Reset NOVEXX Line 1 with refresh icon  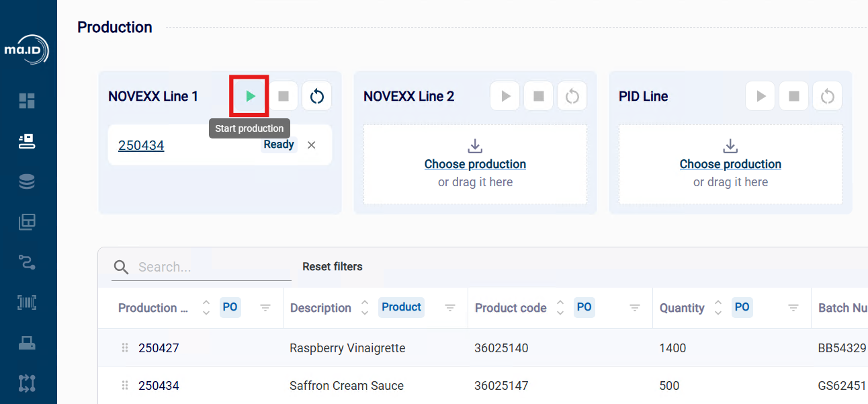pyautogui.click(x=317, y=96)
